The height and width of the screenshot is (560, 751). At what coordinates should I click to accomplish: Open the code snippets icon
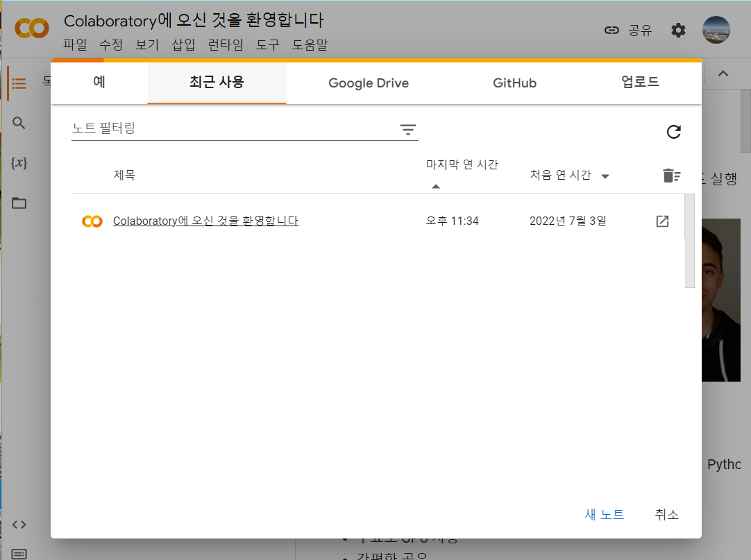click(19, 525)
